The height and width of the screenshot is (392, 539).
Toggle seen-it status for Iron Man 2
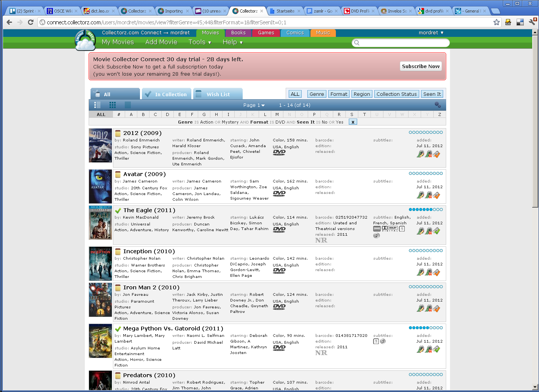(436, 308)
